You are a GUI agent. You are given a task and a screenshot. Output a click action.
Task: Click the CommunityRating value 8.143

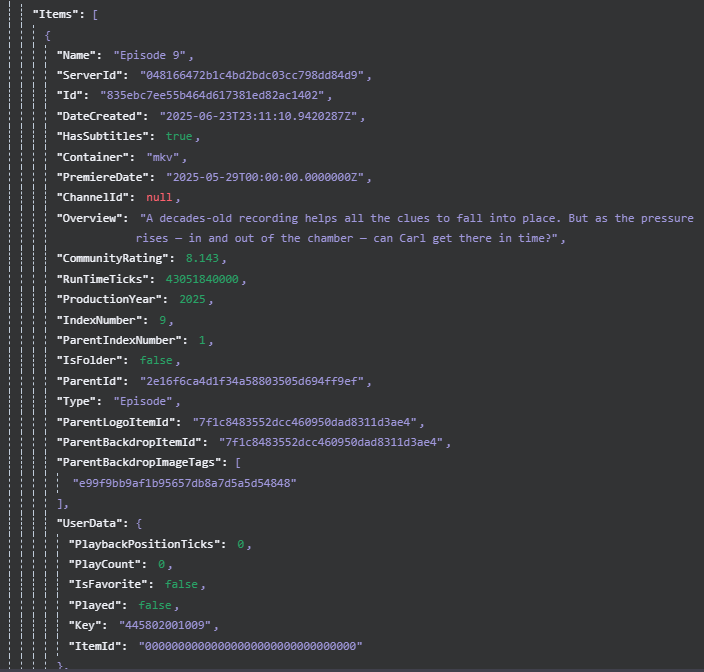coord(205,258)
